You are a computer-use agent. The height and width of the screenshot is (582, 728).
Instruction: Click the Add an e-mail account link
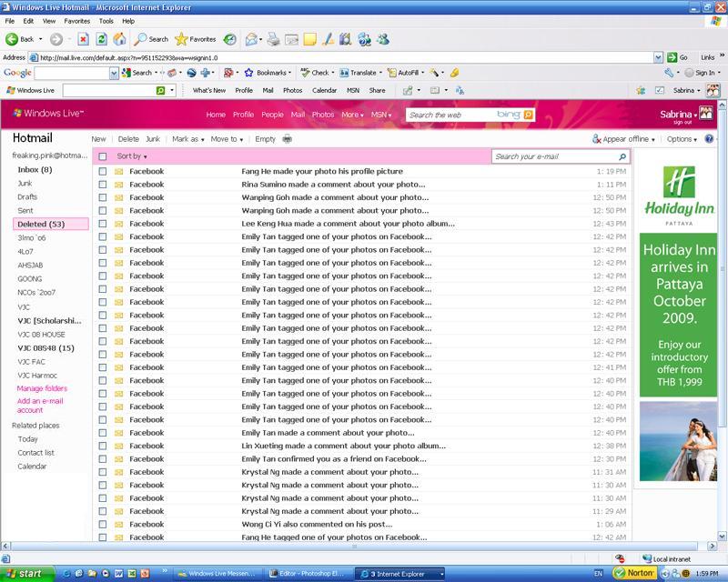pos(40,406)
